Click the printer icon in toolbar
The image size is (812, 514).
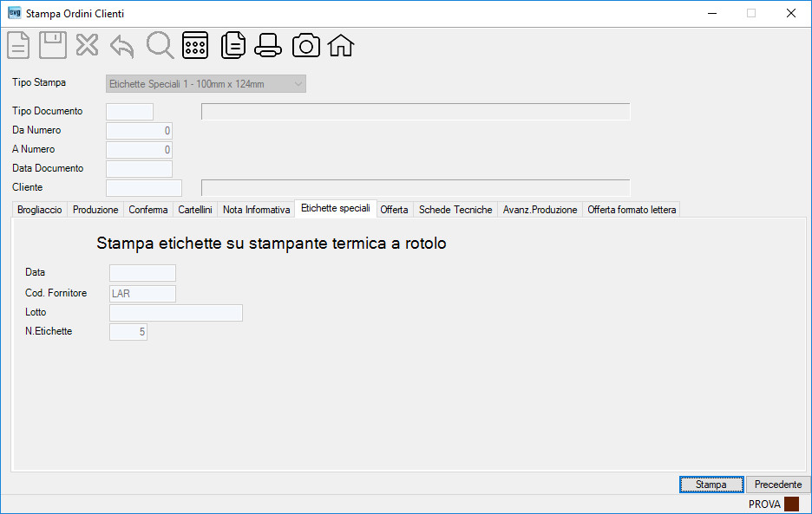tap(268, 45)
